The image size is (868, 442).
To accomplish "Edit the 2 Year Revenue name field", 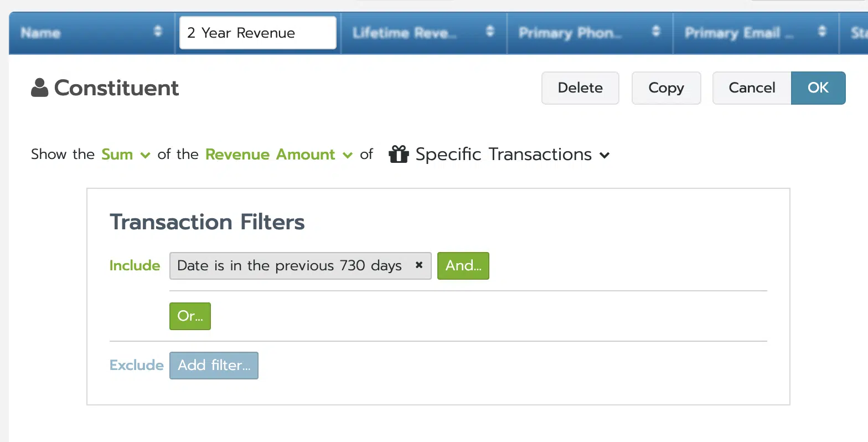I will point(258,33).
